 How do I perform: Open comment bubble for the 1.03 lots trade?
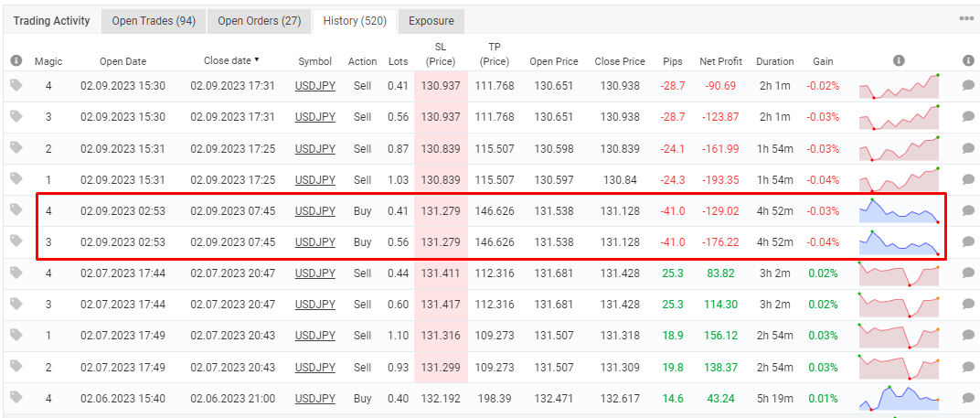click(968, 179)
